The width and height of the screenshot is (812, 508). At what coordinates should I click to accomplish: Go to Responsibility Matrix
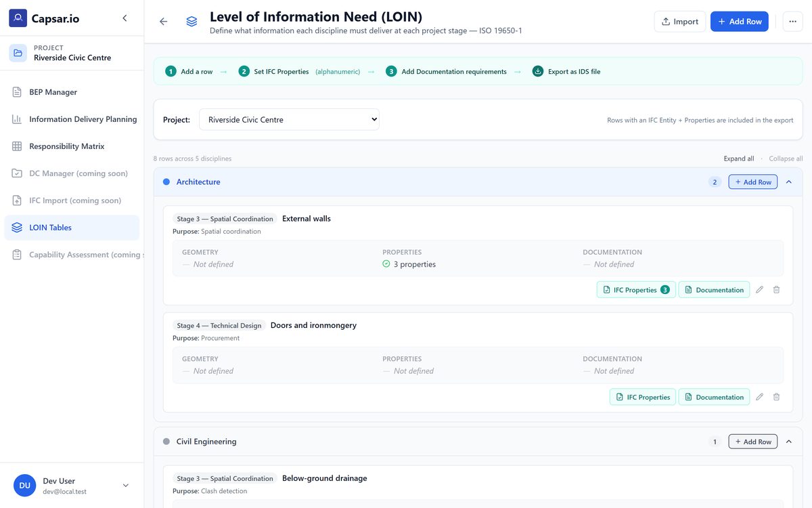click(x=72, y=146)
